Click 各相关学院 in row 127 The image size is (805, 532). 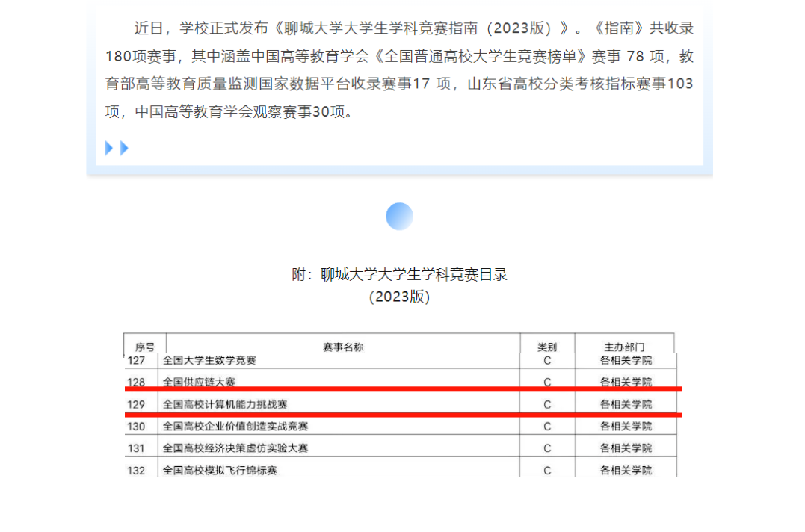pyautogui.click(x=626, y=361)
